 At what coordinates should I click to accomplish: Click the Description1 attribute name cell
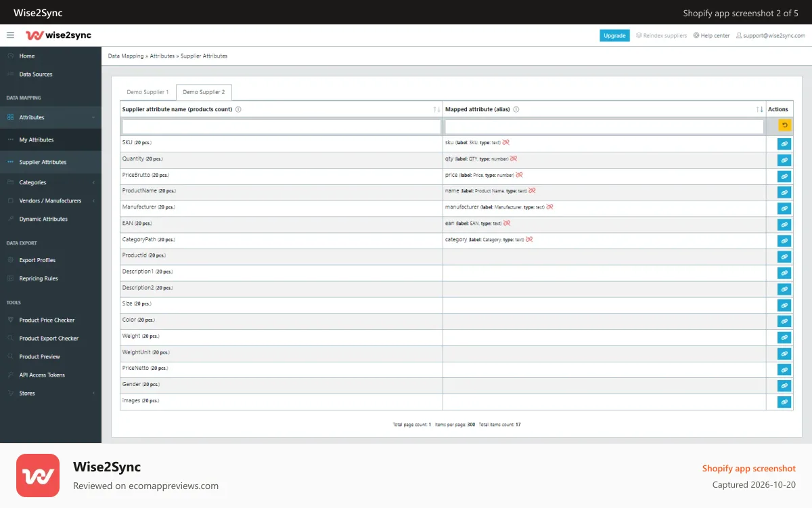[x=281, y=273]
